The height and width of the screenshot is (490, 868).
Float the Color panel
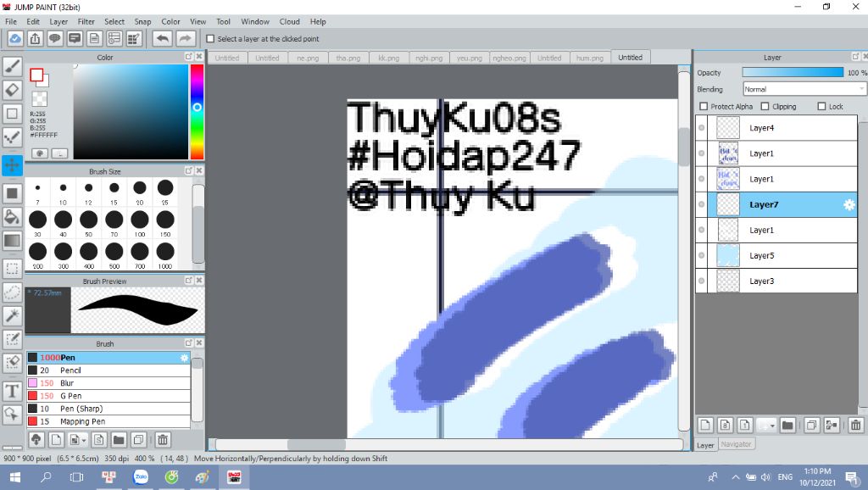188,57
